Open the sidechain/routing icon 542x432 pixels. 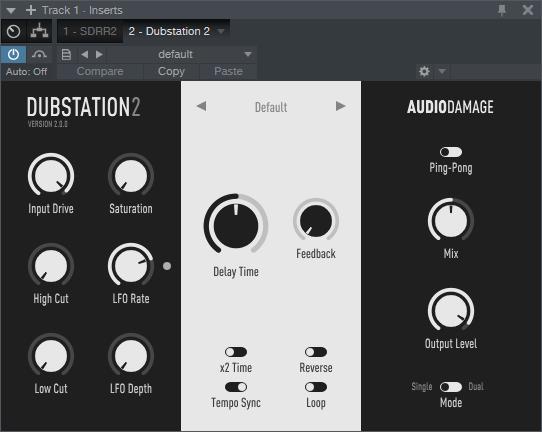tap(39, 31)
